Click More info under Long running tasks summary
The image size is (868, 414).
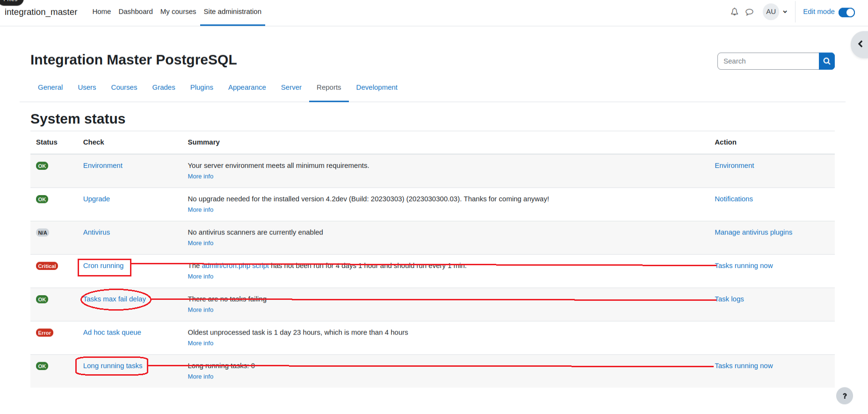tap(201, 377)
